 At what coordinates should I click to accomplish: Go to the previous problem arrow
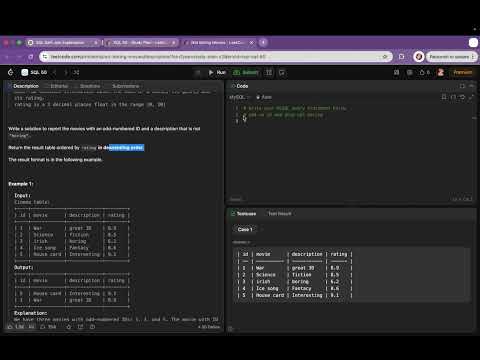55,72
